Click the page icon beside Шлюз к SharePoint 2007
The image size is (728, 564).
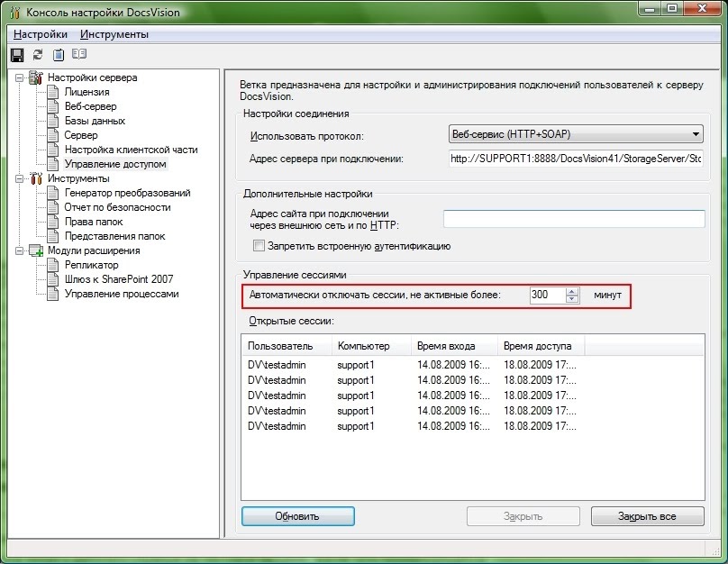click(53, 279)
